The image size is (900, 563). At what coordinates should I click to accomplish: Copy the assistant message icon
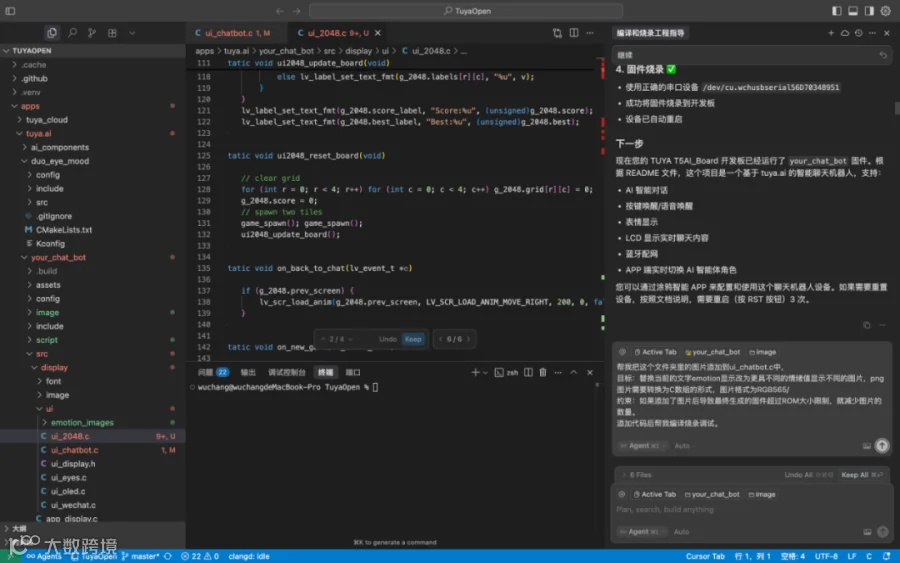(x=867, y=325)
